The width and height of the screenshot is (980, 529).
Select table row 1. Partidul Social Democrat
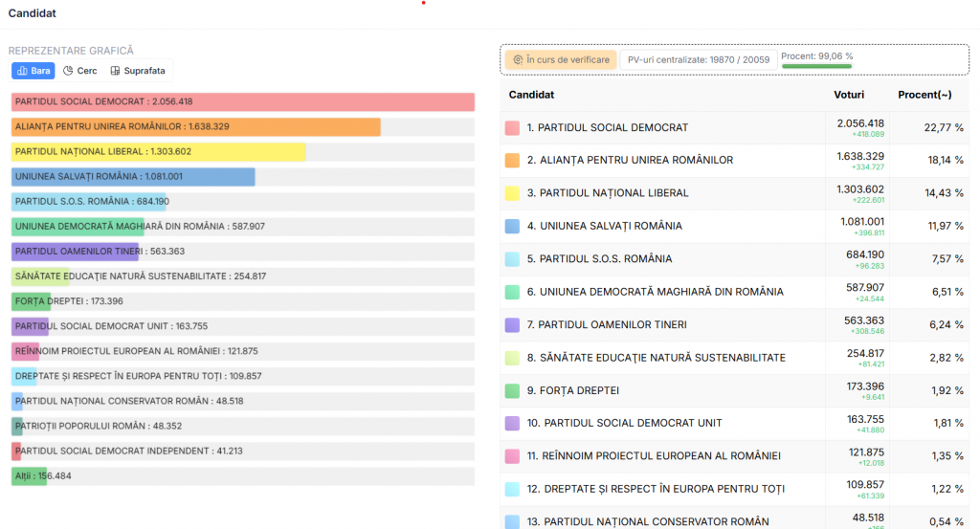(734, 128)
